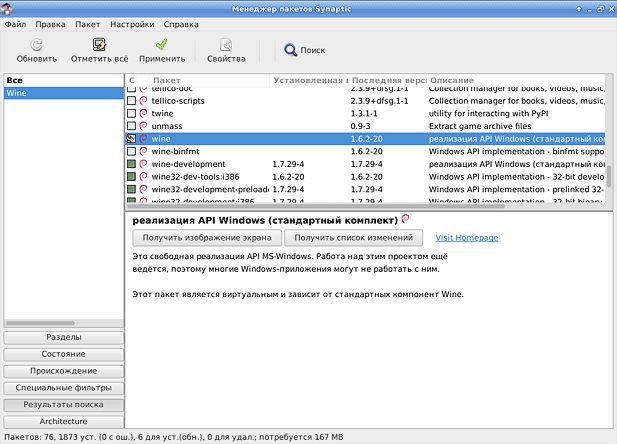Switch filter view to Результаты поиска
Image resolution: width=617 pixels, height=444 pixels.
coord(64,405)
